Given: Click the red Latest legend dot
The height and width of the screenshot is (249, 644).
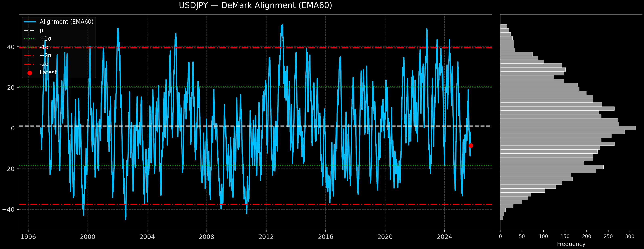Looking at the screenshot, I should pyautogui.click(x=30, y=73).
